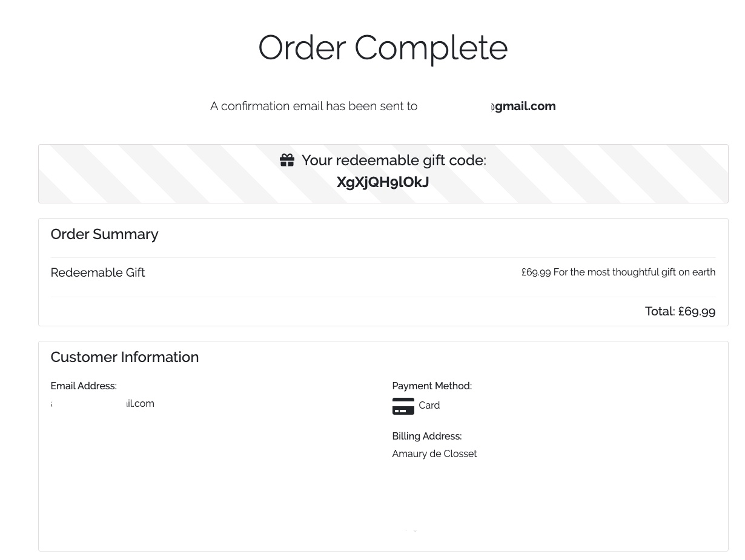Click the Customer Information heading

(x=124, y=357)
